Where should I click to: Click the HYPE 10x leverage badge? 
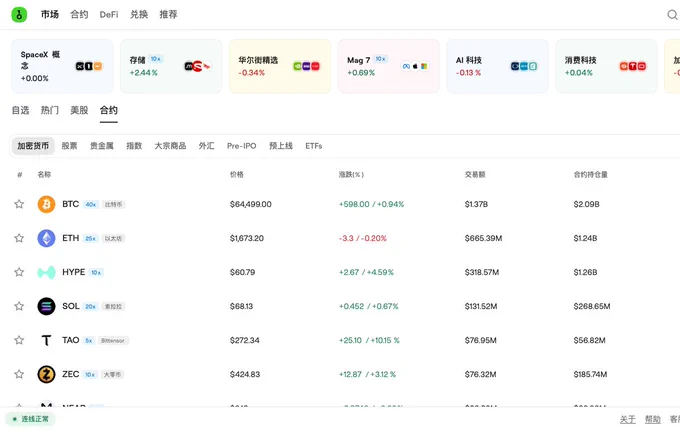click(96, 273)
